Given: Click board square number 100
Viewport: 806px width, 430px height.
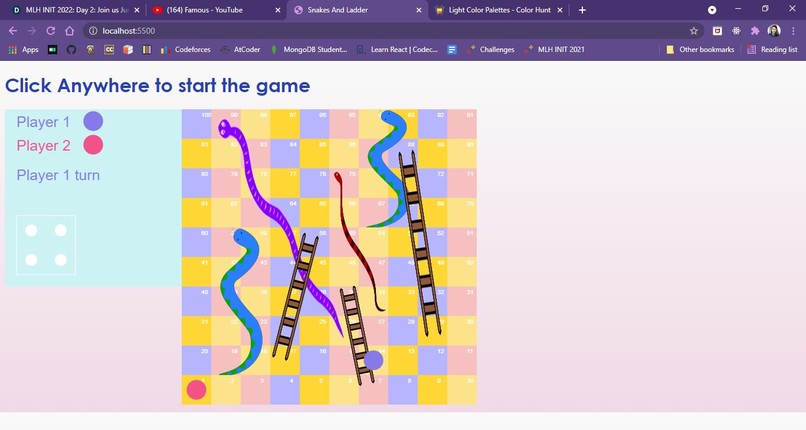Looking at the screenshot, I should point(196,124).
